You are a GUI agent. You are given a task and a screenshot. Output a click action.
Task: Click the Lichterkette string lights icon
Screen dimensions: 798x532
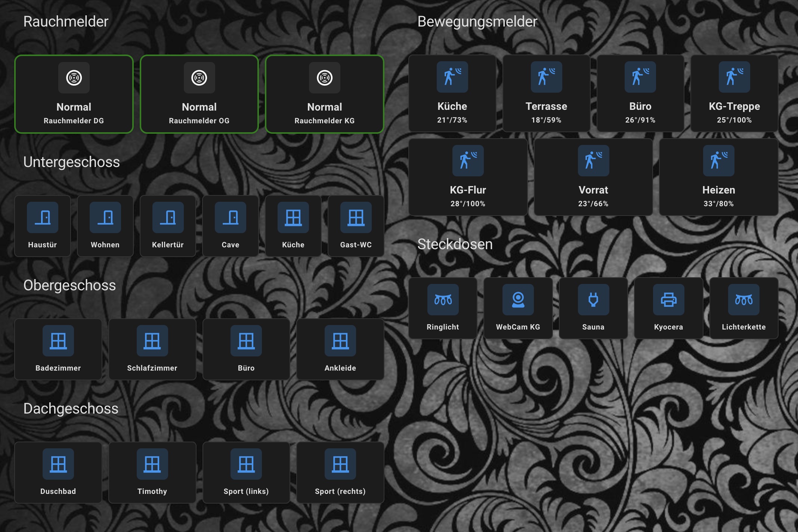pos(743,300)
